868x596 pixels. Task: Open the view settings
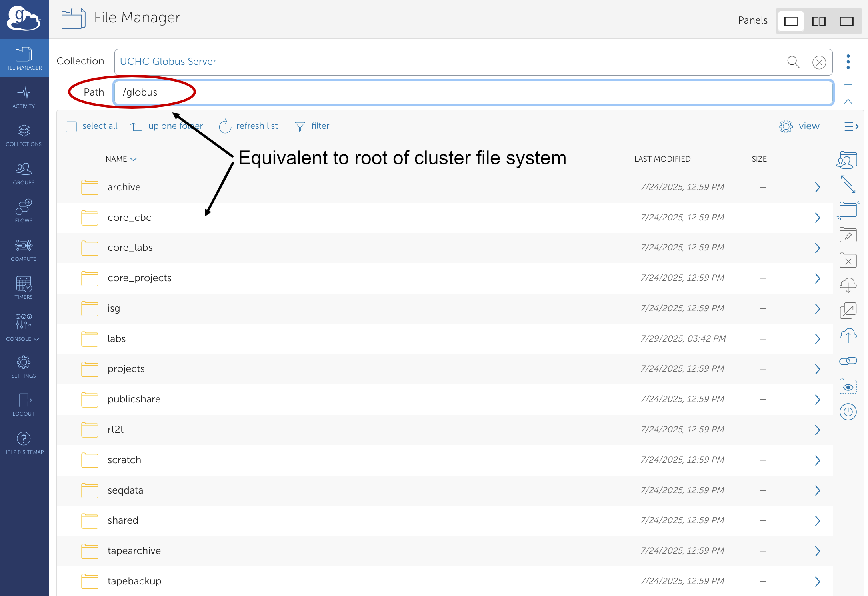(x=799, y=126)
